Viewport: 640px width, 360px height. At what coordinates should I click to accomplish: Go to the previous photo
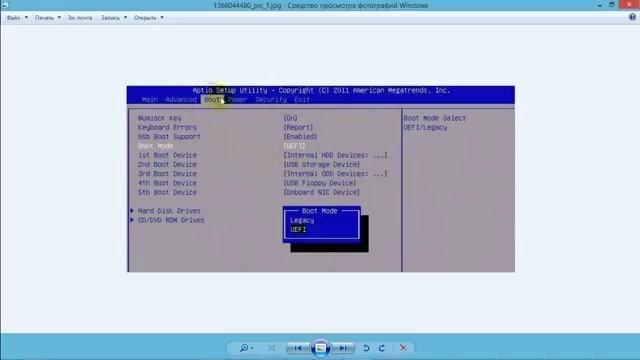(298, 348)
